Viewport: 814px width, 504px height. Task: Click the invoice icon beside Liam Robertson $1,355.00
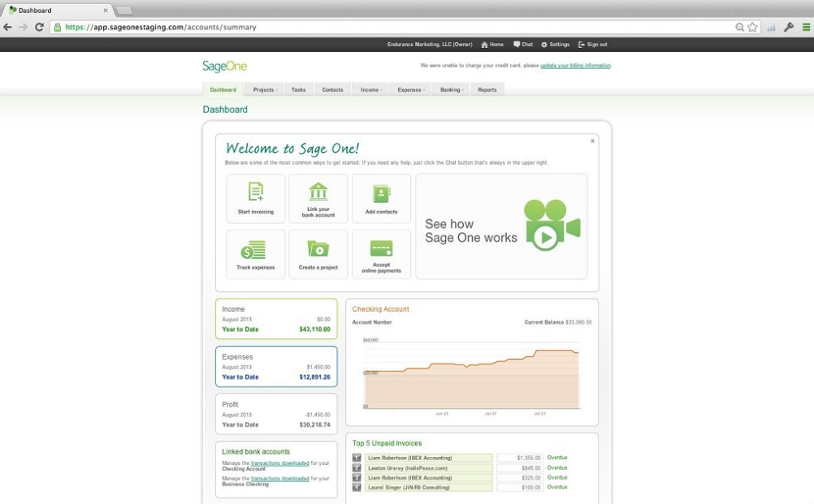click(x=357, y=458)
